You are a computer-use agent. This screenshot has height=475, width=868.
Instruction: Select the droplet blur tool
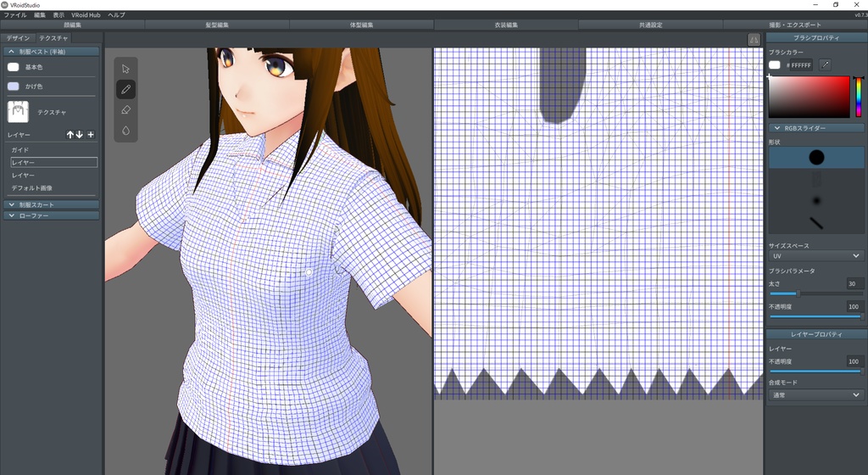[125, 131]
